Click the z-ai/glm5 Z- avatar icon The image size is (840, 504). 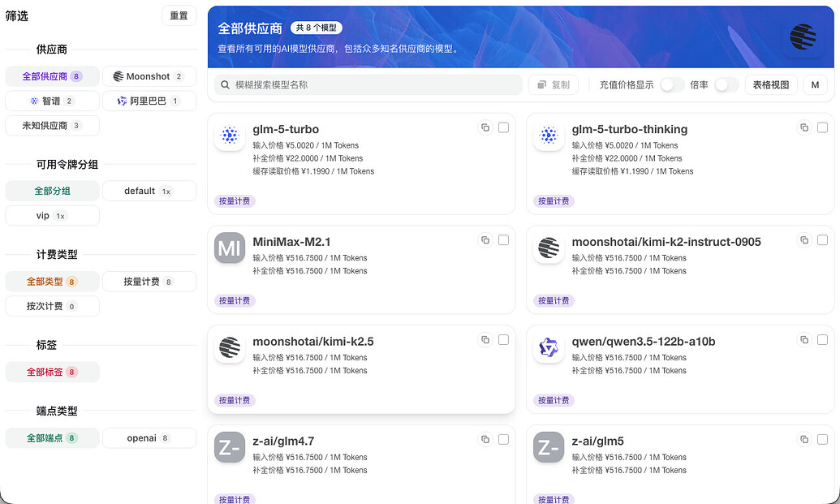click(549, 447)
